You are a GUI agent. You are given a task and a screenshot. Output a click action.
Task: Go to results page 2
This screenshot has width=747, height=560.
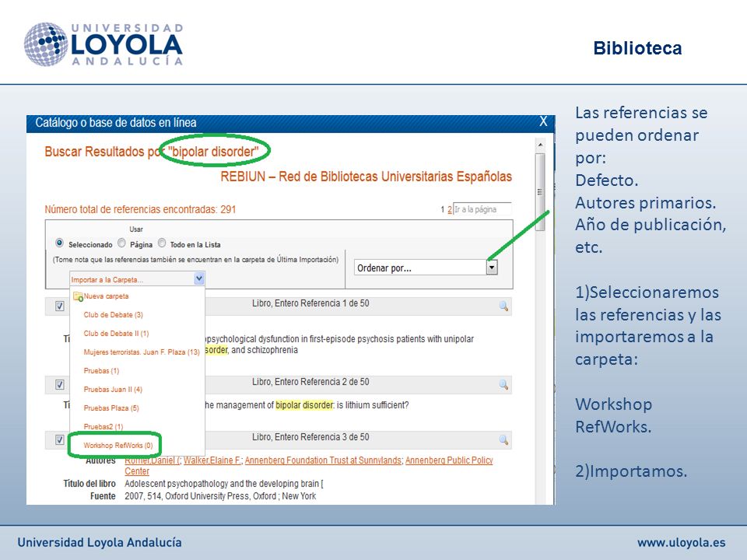[449, 209]
